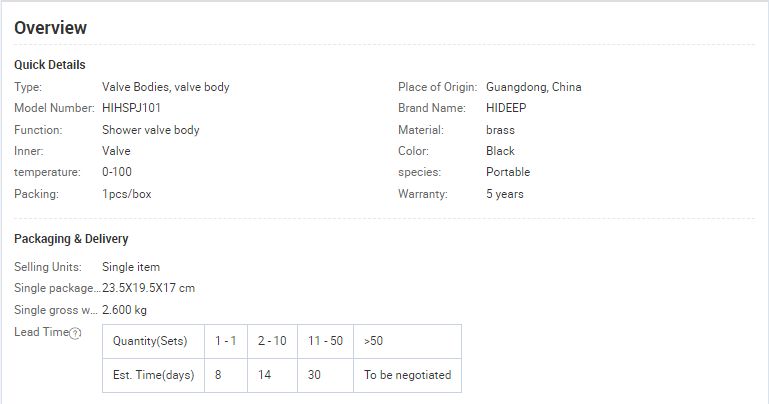Click the 30 days estimate cell

pos(325,375)
